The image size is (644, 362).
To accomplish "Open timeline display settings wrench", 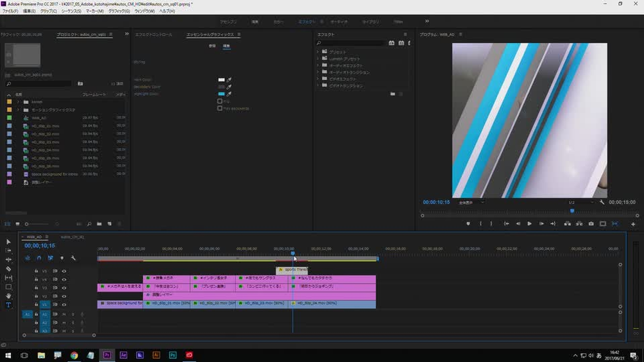I will click(x=73, y=258).
